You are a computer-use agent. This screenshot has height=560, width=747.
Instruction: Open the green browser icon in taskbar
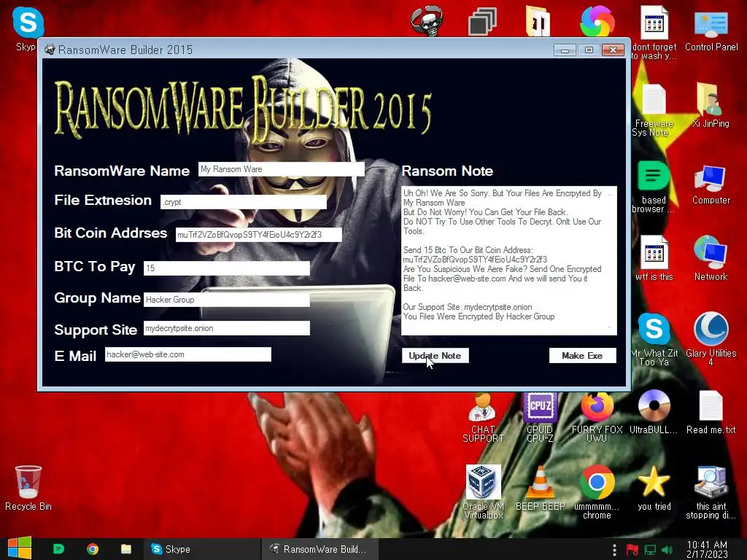point(58,549)
